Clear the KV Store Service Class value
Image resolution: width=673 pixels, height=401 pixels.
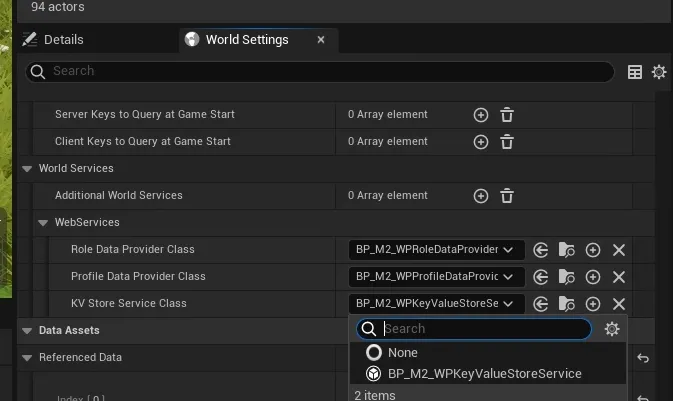pyautogui.click(x=619, y=304)
